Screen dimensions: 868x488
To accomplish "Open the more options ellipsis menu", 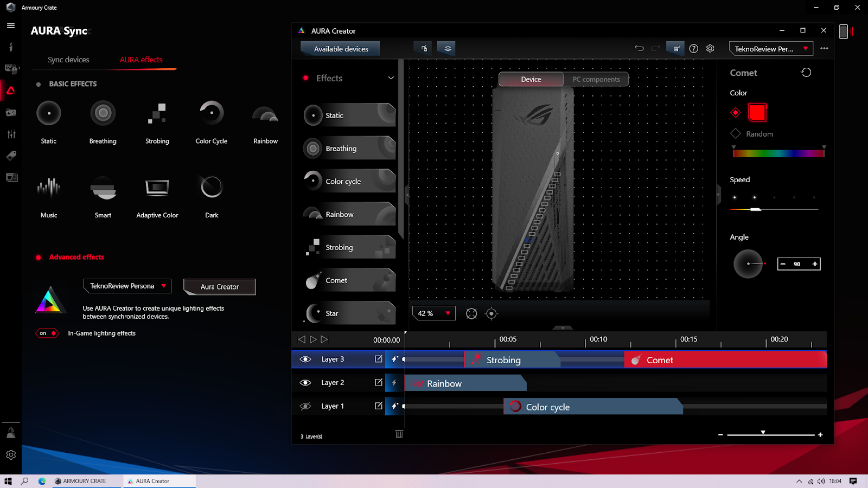I will click(824, 49).
